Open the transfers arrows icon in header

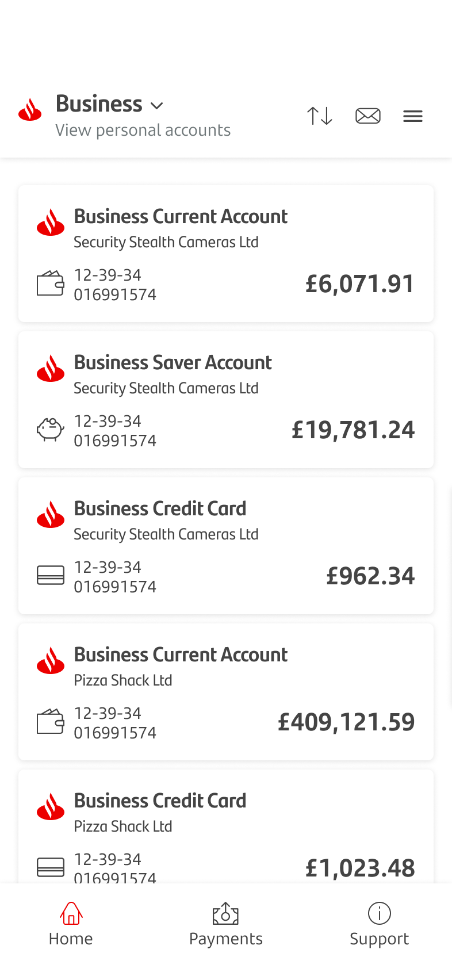point(320,116)
